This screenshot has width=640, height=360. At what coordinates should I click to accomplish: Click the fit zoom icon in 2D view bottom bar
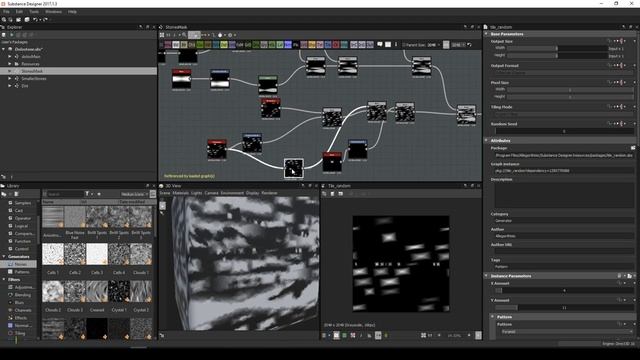[423, 336]
